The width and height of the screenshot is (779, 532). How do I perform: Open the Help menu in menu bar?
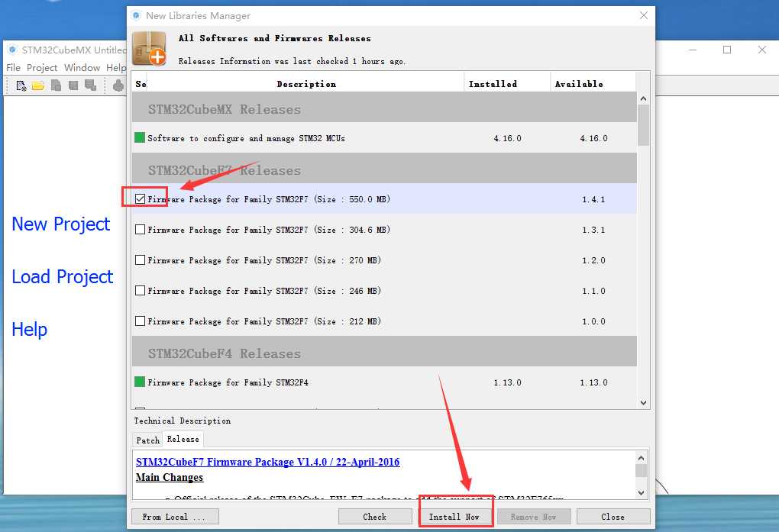pyautogui.click(x=116, y=68)
